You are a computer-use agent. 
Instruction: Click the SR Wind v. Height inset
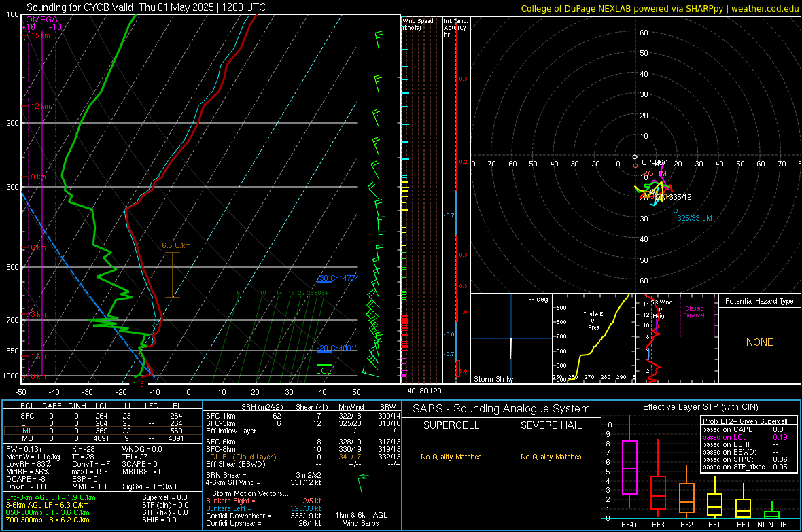tap(676, 338)
